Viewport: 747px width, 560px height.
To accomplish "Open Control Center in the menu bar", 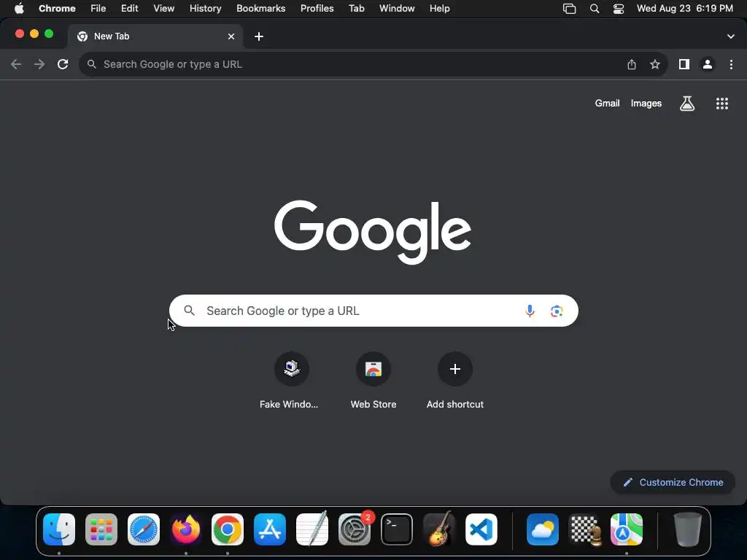I will (619, 9).
